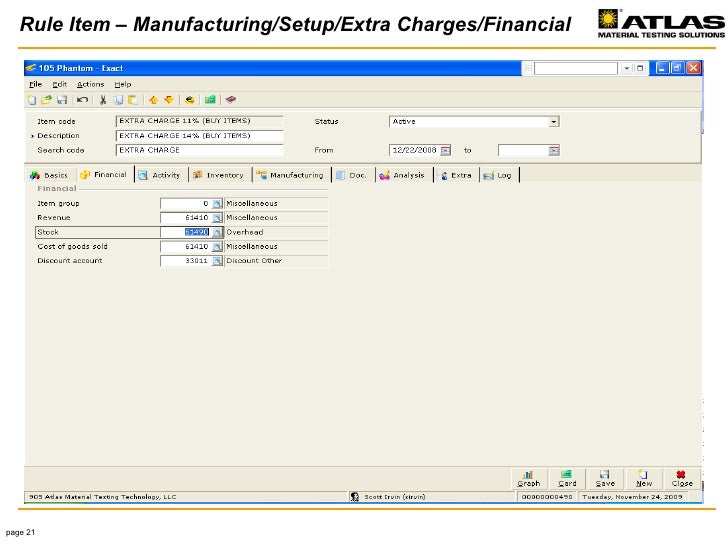The height and width of the screenshot is (546, 728).
Task: Click the Cost of goods sold field
Action: coord(186,247)
